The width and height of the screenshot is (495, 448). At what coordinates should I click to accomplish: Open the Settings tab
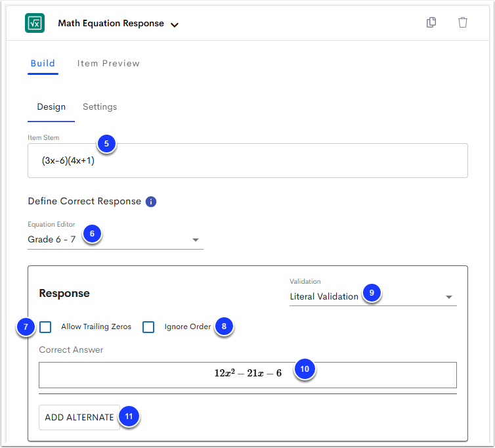tap(100, 107)
